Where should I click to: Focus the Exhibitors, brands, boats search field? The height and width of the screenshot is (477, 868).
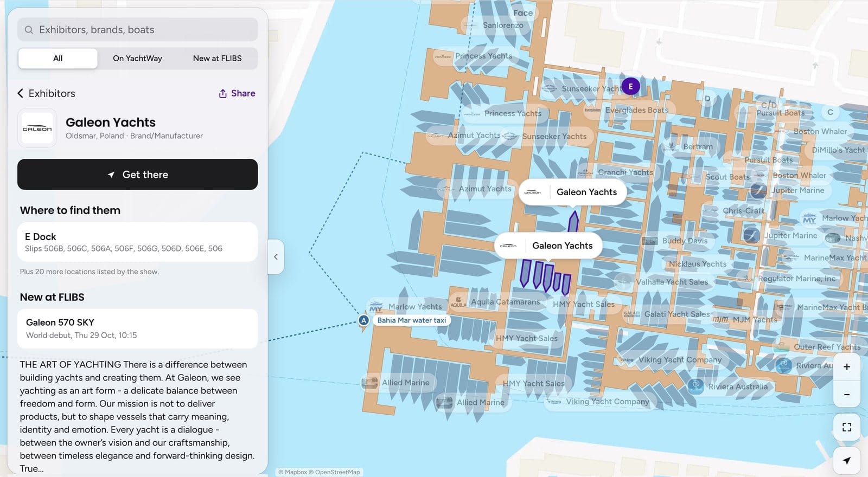(137, 30)
